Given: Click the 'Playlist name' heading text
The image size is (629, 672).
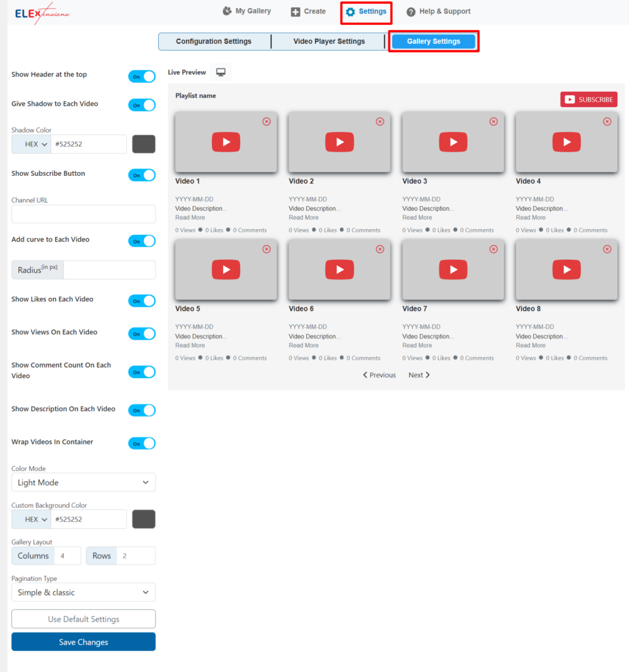Looking at the screenshot, I should (195, 96).
